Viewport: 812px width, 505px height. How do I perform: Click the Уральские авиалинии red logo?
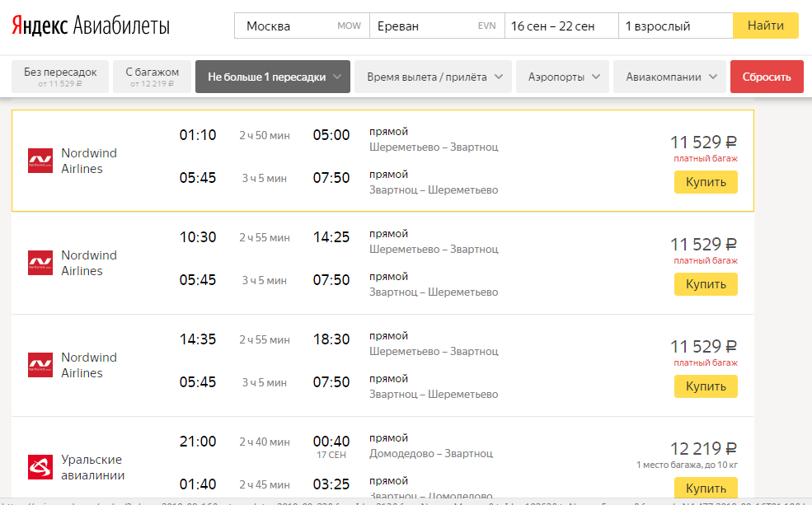(40, 467)
